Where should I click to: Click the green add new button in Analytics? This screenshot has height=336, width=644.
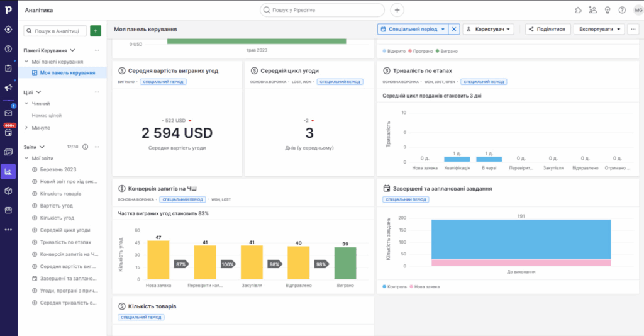(x=95, y=31)
